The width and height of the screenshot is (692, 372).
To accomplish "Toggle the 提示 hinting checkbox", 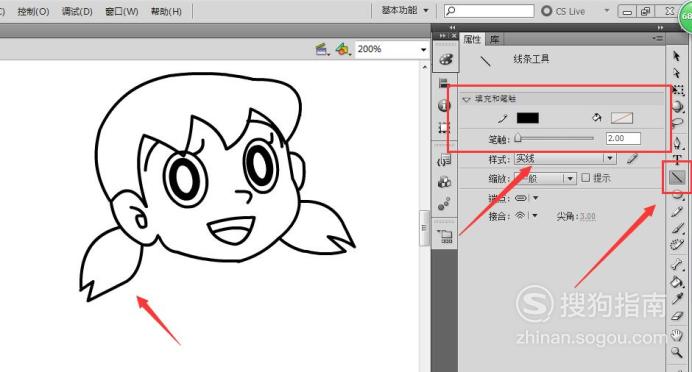I will pyautogui.click(x=585, y=178).
